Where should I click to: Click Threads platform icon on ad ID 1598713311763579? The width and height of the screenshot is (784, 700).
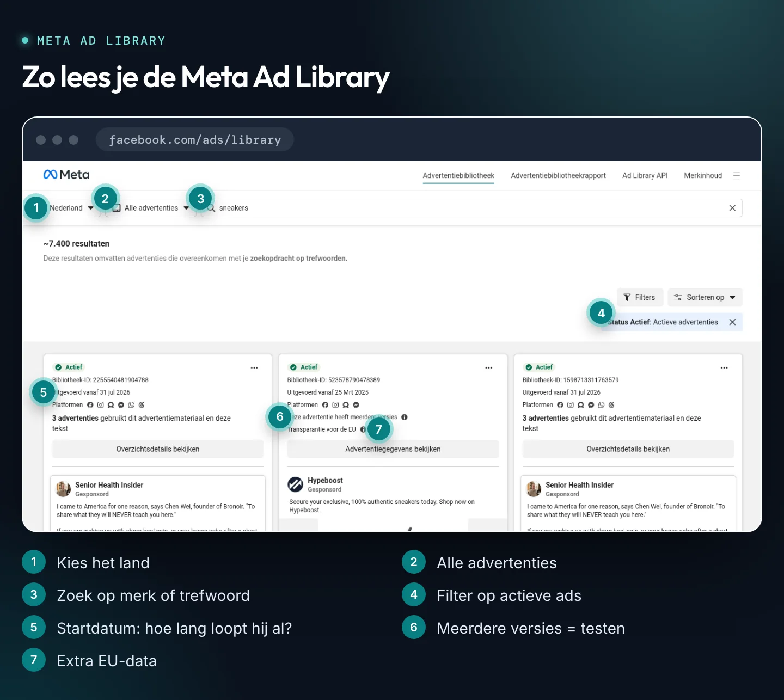[x=612, y=405]
